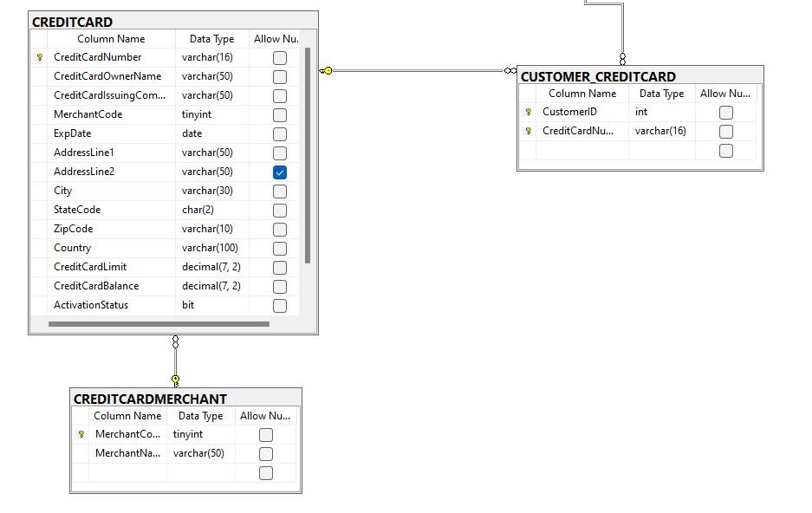Toggle Allow Nulls for CreditCardIssuingCom...
The width and height of the screenshot is (812, 513).
tap(280, 96)
